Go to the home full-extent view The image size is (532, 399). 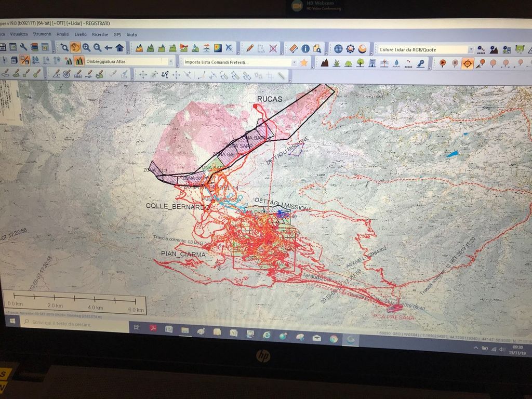tap(119, 48)
